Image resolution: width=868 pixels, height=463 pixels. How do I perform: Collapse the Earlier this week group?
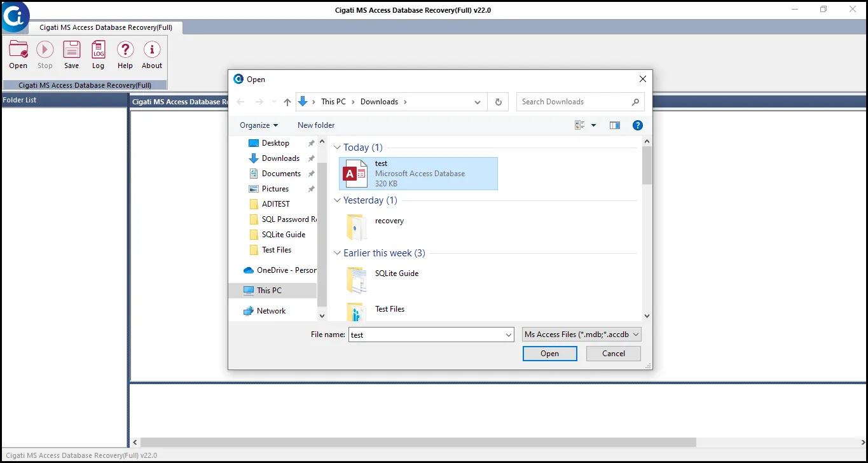(337, 253)
